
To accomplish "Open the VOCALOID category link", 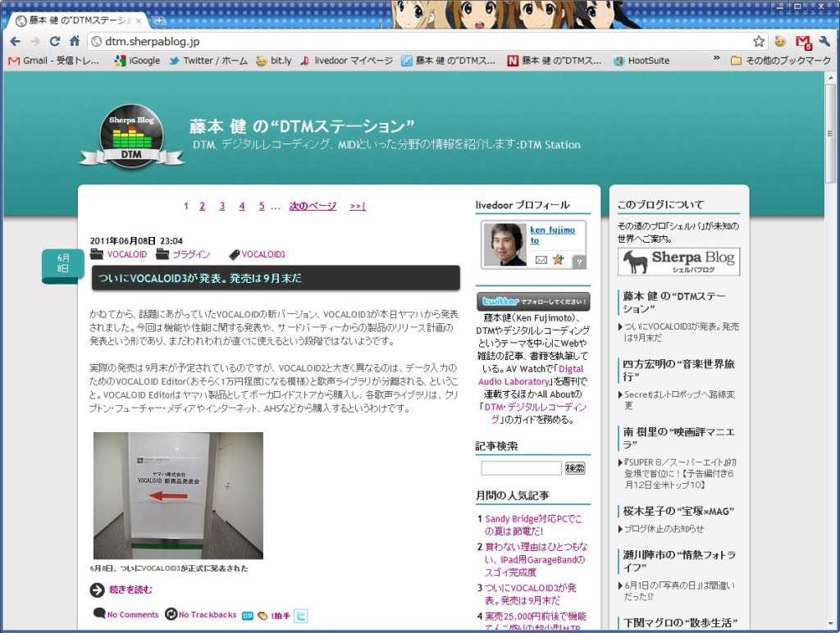I will (127, 254).
